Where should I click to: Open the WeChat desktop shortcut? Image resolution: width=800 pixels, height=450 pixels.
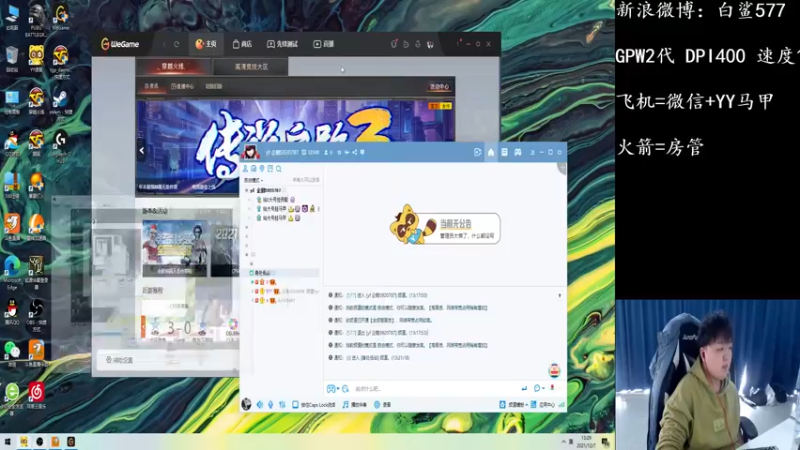coord(12,354)
